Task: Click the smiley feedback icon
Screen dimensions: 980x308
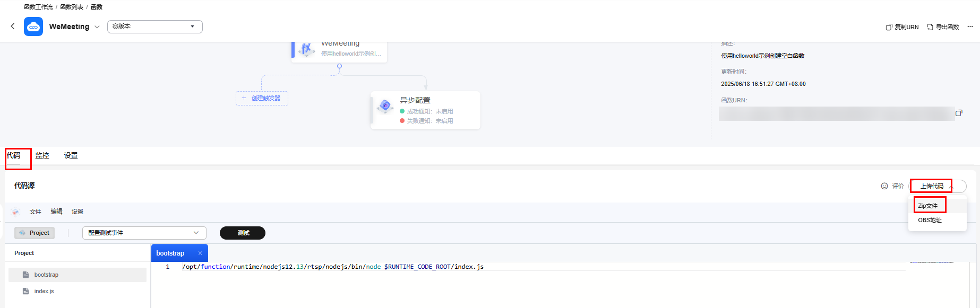Action: tap(884, 186)
